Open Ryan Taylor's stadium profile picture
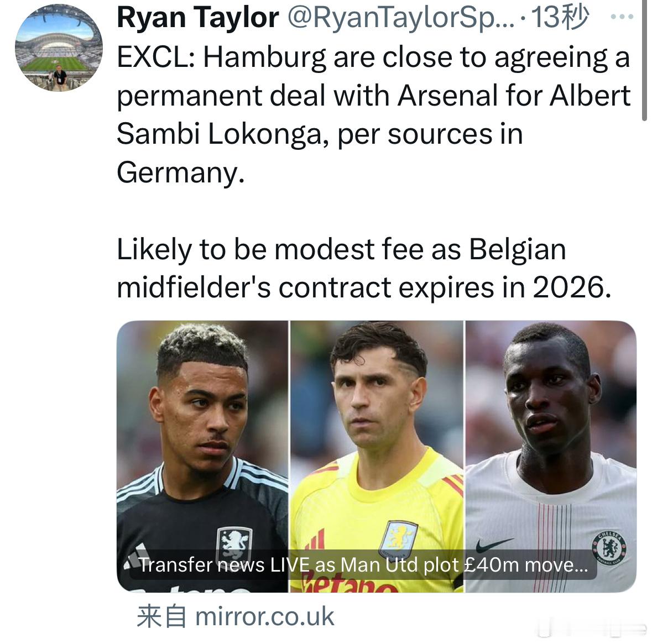 click(59, 48)
